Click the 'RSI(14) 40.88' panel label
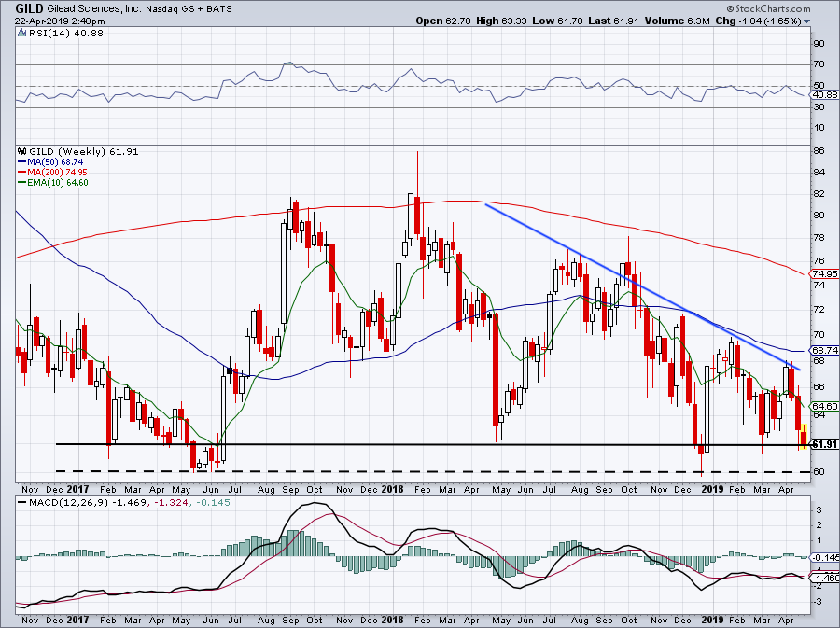This screenshot has height=628, width=840. pos(66,34)
